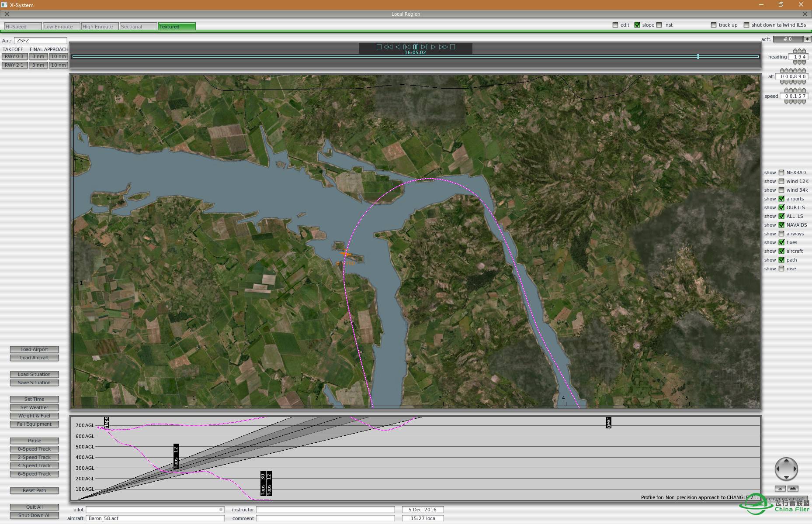Click the pilot name input field
812x524 pixels.
pyautogui.click(x=155, y=510)
